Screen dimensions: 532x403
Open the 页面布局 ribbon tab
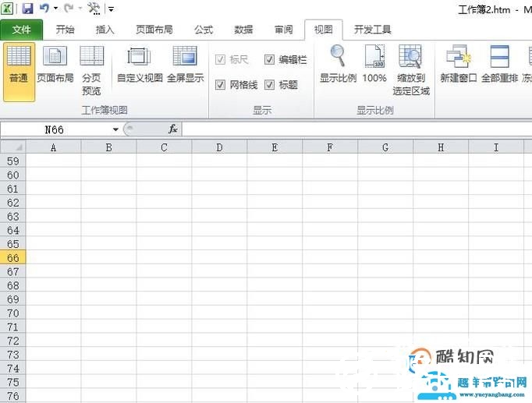tap(154, 30)
